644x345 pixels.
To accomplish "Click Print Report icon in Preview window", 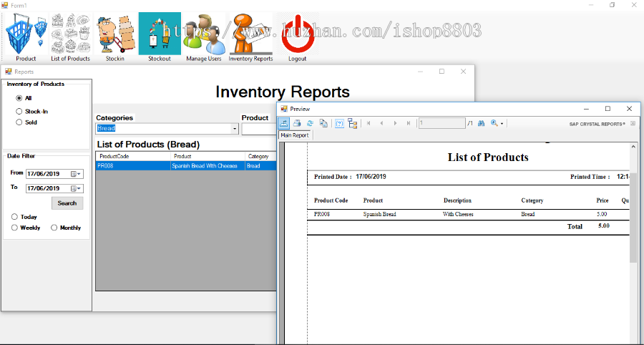I will pos(297,123).
